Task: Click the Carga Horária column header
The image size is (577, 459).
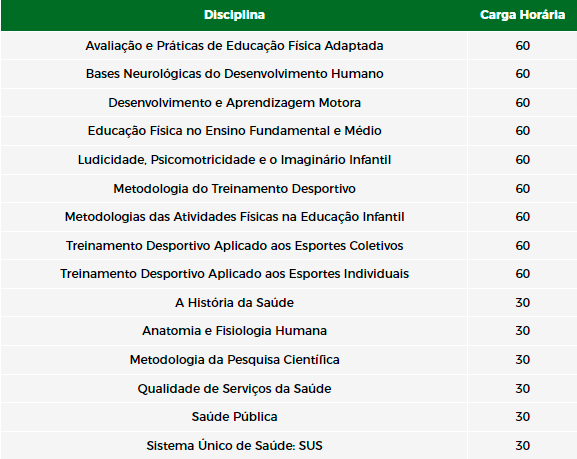Action: point(522,15)
